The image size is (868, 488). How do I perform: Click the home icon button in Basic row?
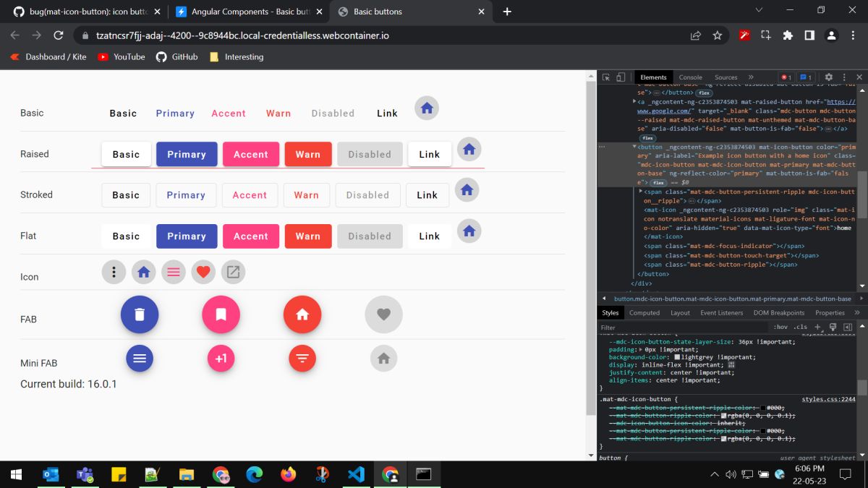coord(427,108)
